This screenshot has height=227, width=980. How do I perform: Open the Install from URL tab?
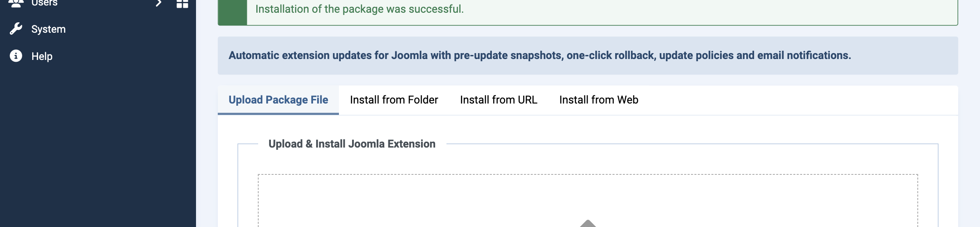pyautogui.click(x=499, y=100)
